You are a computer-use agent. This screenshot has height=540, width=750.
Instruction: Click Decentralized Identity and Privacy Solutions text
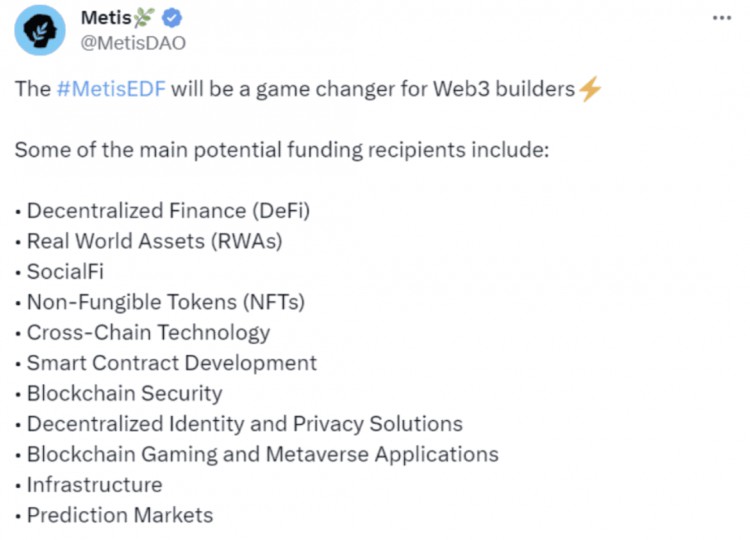(x=245, y=424)
